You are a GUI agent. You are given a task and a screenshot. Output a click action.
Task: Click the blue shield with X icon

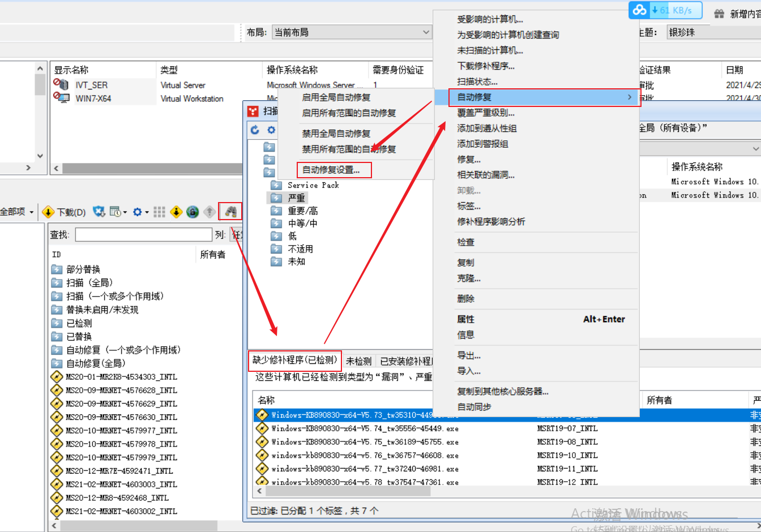(x=99, y=212)
